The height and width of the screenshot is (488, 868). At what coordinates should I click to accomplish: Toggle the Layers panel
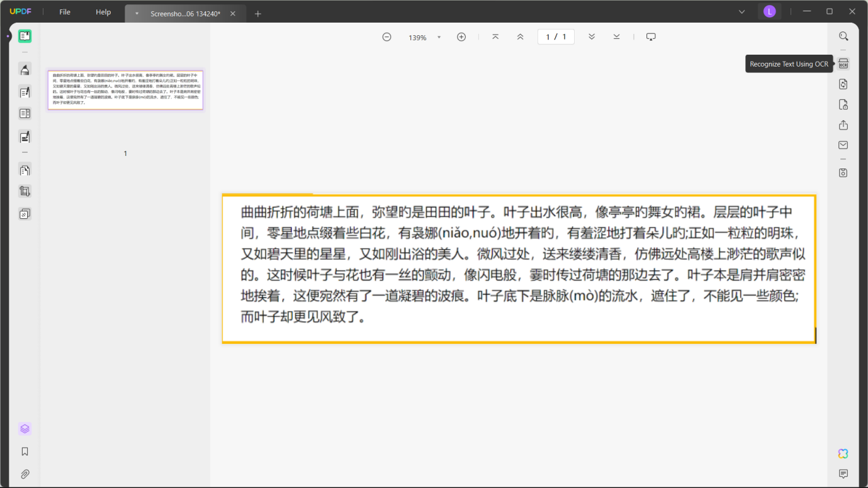click(x=24, y=428)
